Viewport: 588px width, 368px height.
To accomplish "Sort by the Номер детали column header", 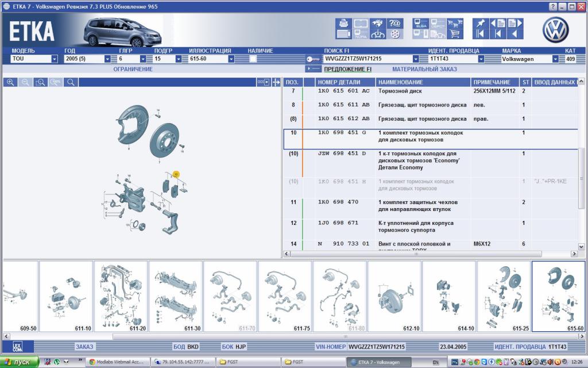I will [x=345, y=82].
